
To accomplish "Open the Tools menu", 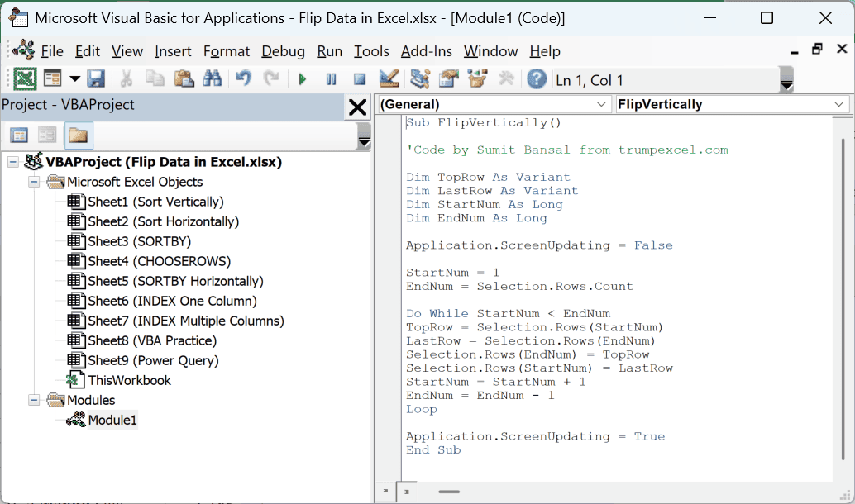I will coord(371,51).
